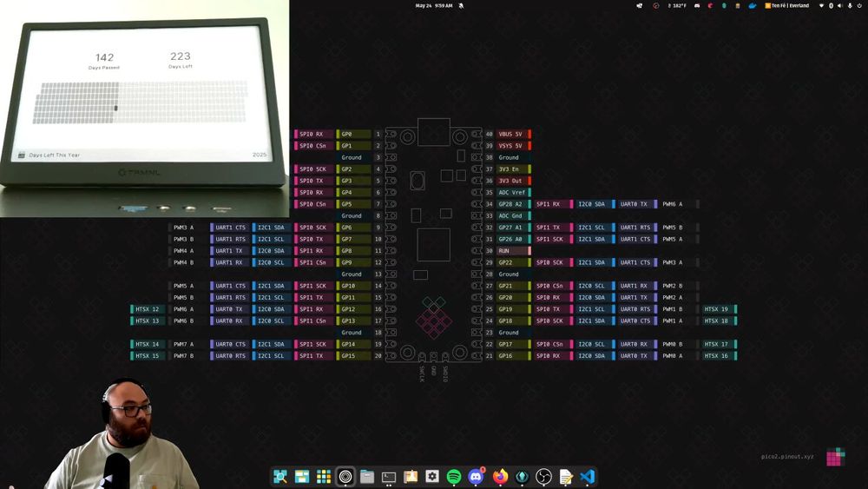Click the red VBUS 5V pin label

(511, 135)
